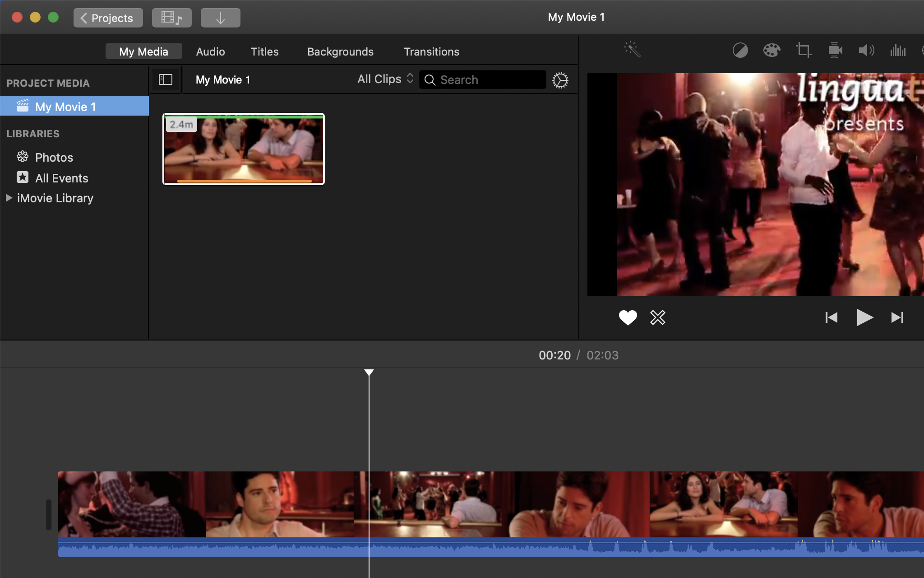This screenshot has width=924, height=578.
Task: Expand the iMovie Library disclosure triangle
Action: point(9,198)
